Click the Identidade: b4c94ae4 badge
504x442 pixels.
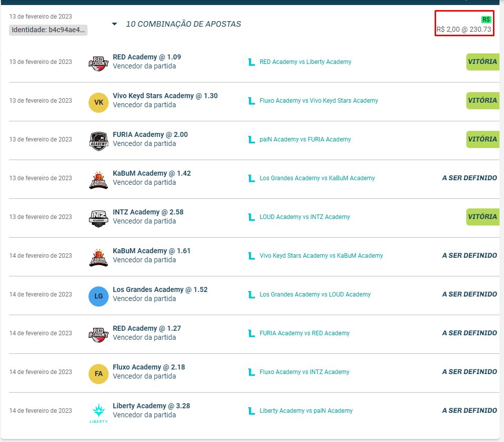click(x=48, y=30)
